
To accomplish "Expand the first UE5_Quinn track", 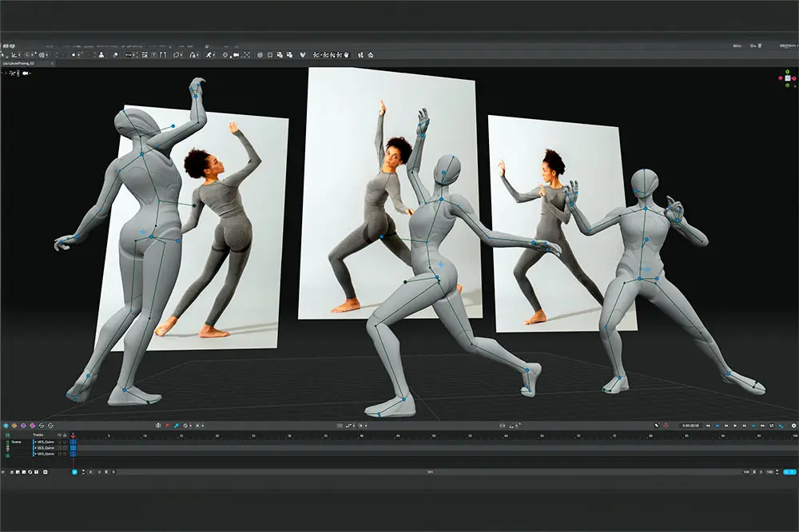I will tap(35, 442).
